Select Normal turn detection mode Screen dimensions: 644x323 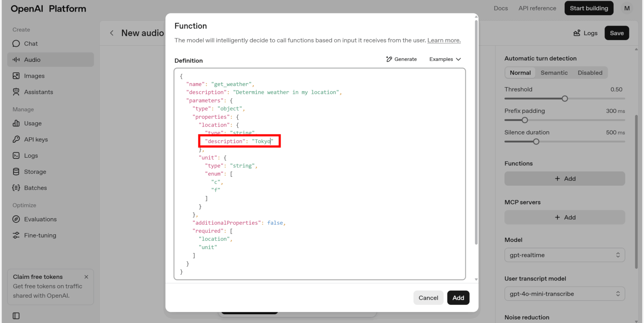[520, 73]
